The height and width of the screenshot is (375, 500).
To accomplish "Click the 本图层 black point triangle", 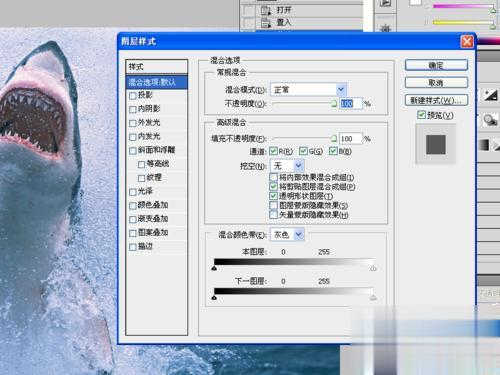I will coord(214,268).
